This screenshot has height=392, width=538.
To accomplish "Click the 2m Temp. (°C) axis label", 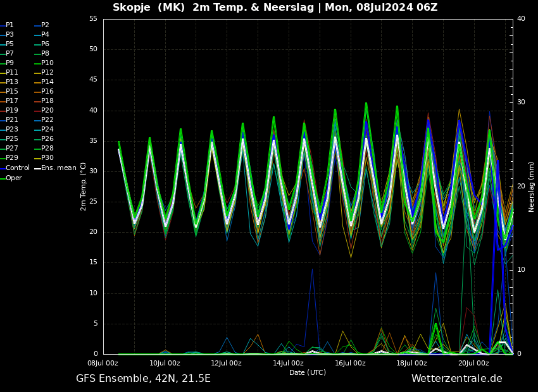I will click(84, 186).
